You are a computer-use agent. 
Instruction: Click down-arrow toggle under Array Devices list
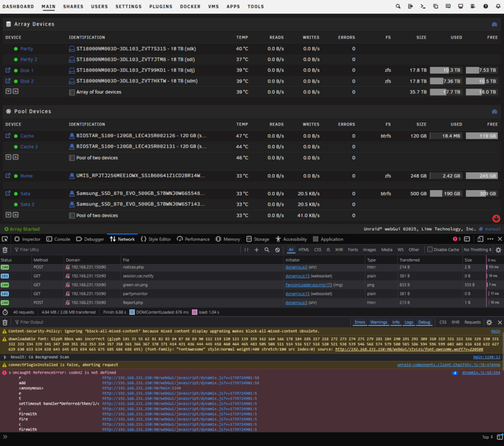click(8, 91)
